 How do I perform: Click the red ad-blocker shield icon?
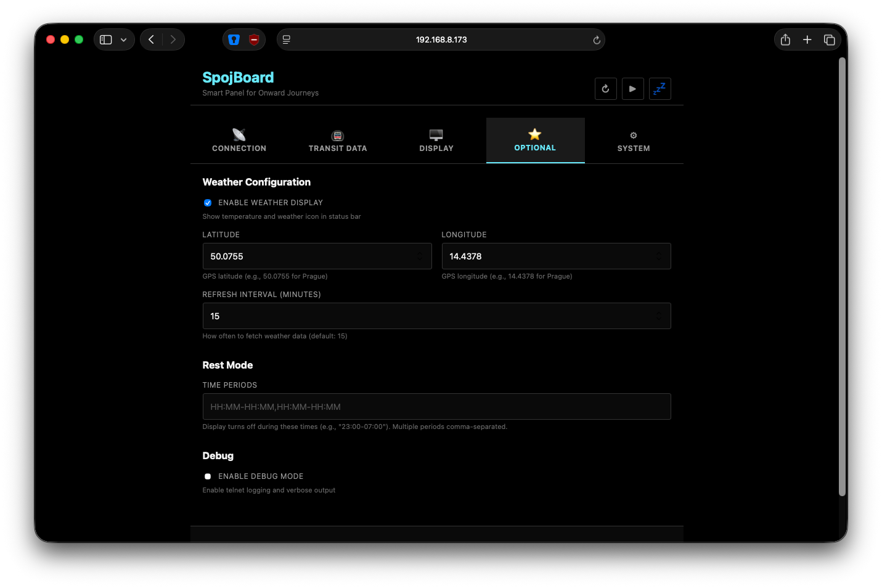(x=254, y=39)
